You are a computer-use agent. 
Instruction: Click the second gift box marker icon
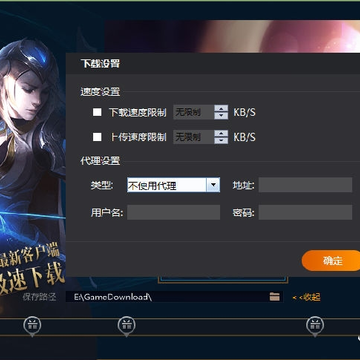pyautogui.click(x=127, y=325)
